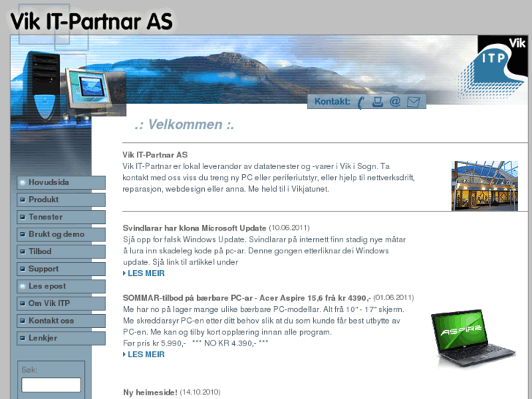Click the Velkommen heading
This screenshot has width=532, height=399.
click(x=184, y=124)
